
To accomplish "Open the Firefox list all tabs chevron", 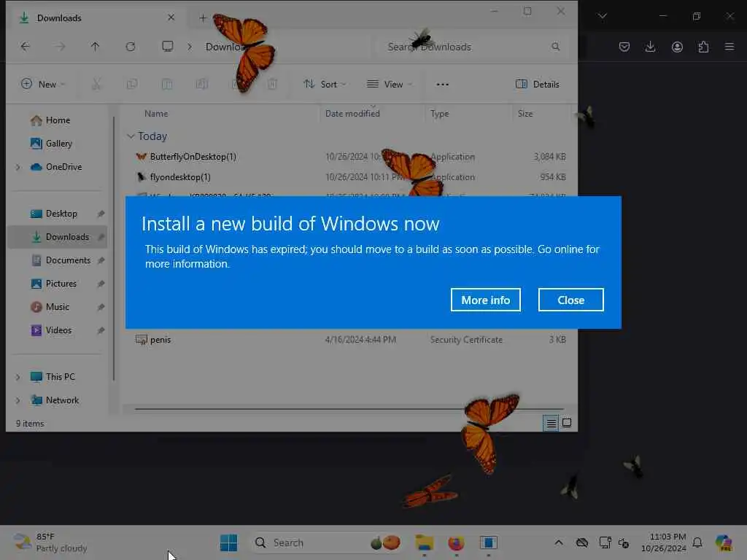I will (x=602, y=16).
